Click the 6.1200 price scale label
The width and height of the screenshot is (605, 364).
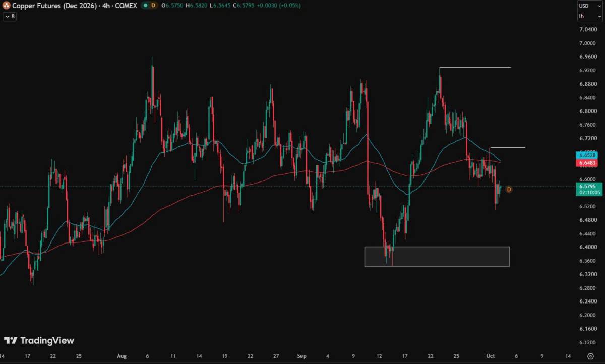pyautogui.click(x=587, y=342)
